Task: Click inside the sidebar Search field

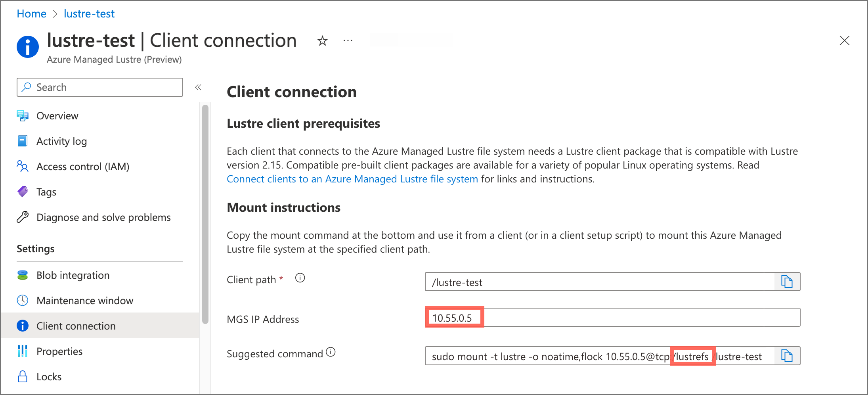Action: point(99,87)
